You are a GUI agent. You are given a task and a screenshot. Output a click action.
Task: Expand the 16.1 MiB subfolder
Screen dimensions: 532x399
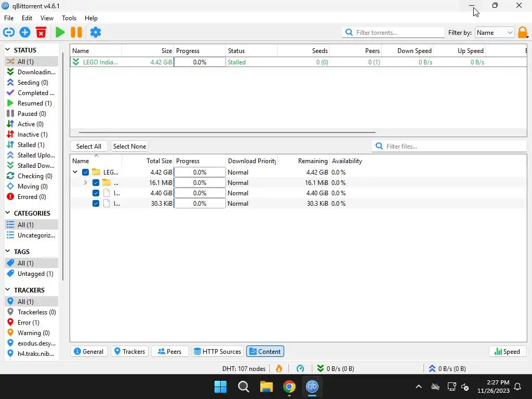click(86, 183)
